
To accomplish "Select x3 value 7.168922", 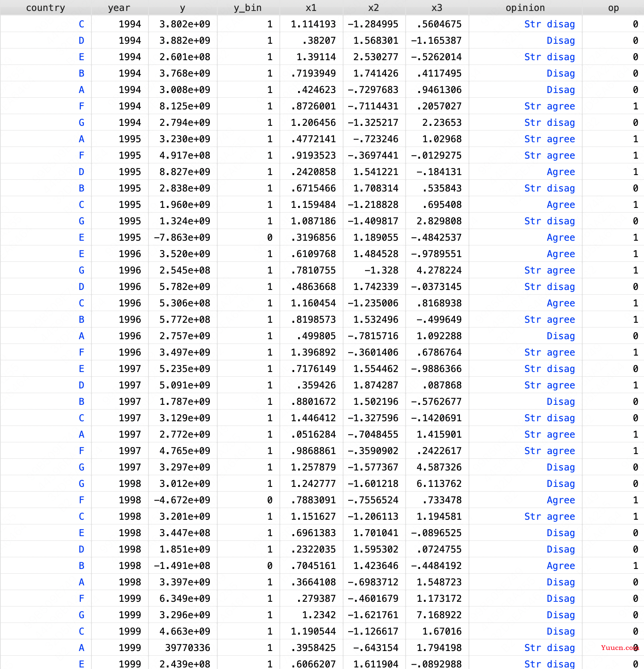I will coord(439,615).
